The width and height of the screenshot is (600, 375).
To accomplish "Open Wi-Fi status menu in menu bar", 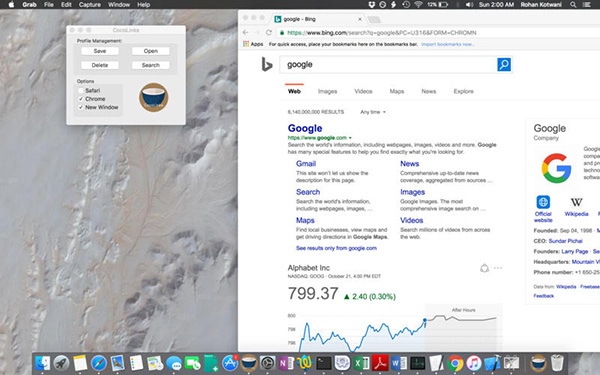I will click(418, 5).
